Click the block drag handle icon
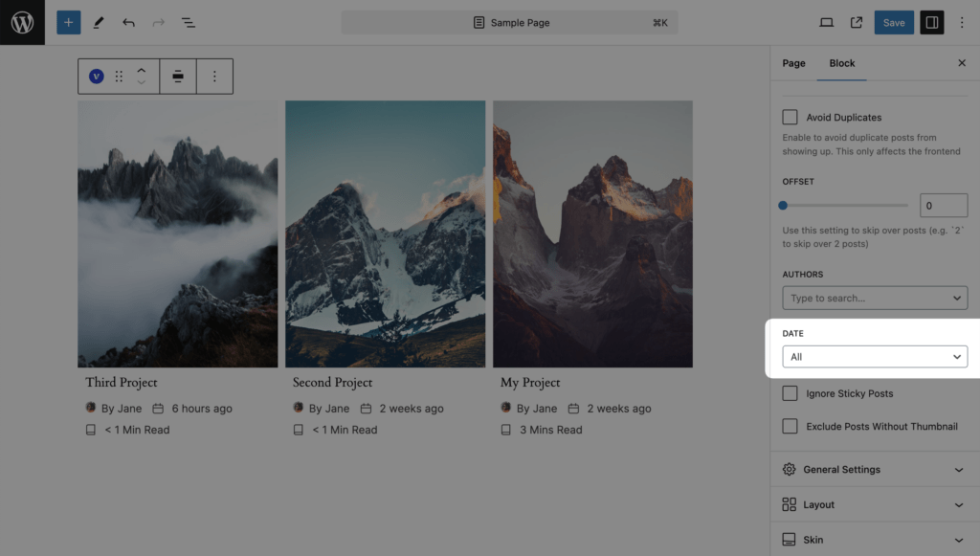Screen dimensions: 980x556 pos(120,77)
